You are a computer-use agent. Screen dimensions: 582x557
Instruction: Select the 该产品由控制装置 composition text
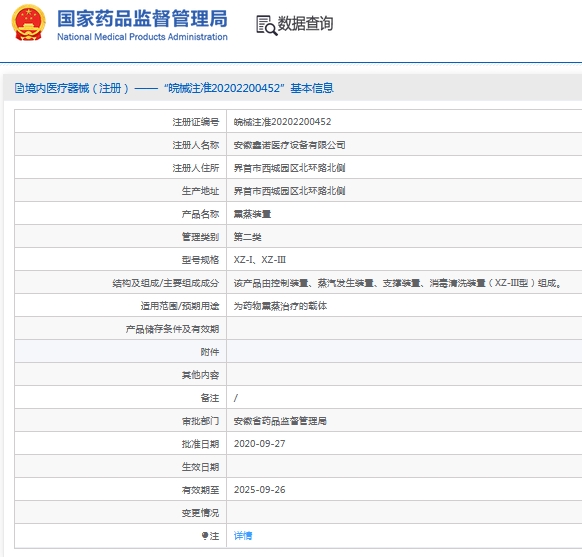397,283
